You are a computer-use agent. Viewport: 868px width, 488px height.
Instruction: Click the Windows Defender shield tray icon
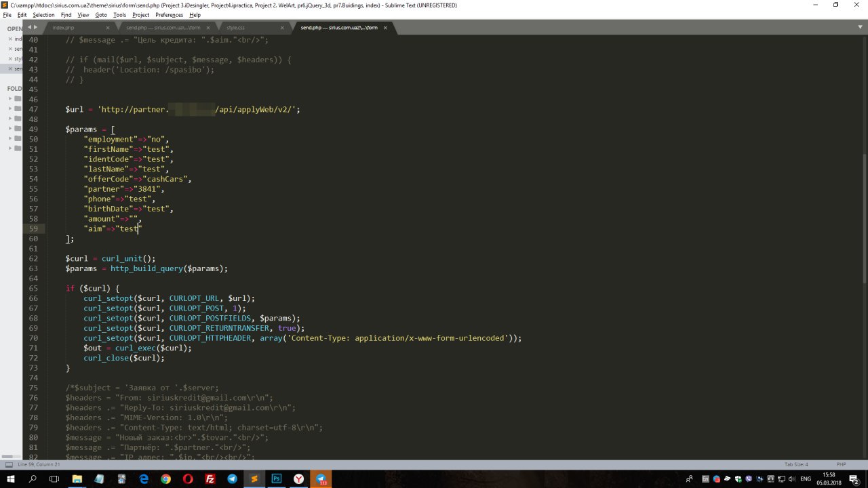738,479
